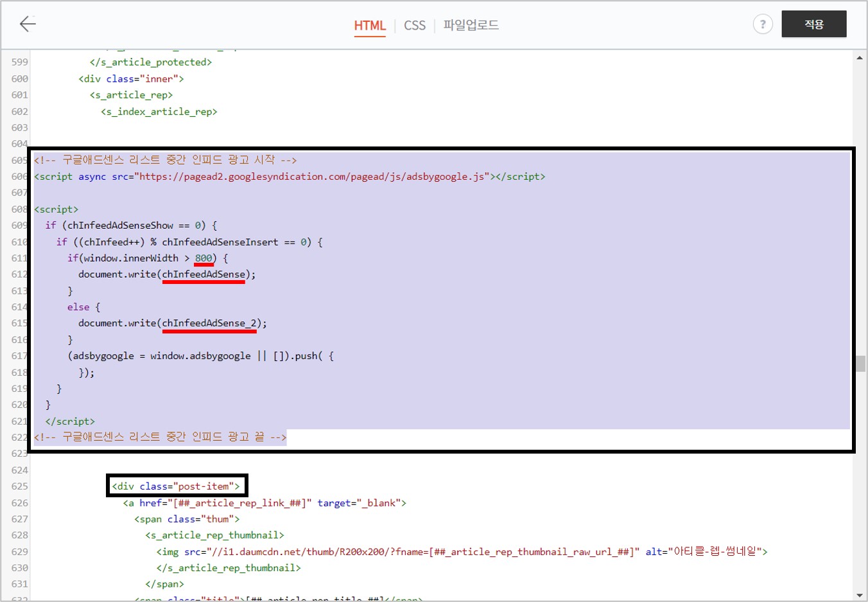Click the value 800 in window.innerWidth check

coord(204,258)
